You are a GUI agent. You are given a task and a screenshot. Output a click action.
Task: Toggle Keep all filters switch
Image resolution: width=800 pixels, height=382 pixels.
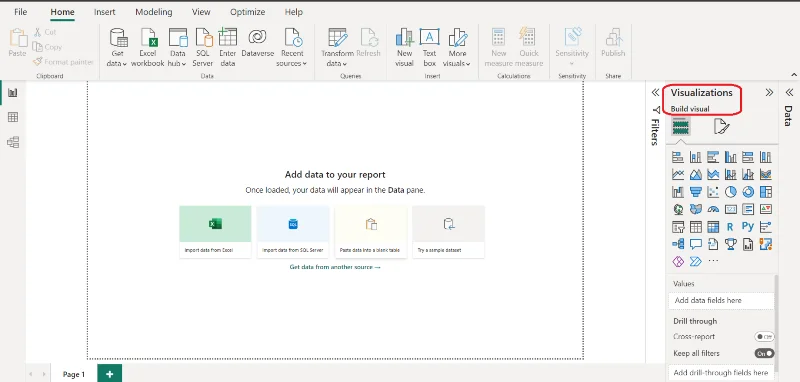pos(764,353)
